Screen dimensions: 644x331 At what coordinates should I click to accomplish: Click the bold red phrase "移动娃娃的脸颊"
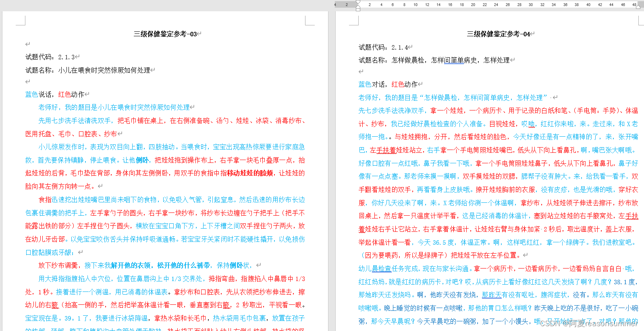pyautogui.click(x=250, y=173)
